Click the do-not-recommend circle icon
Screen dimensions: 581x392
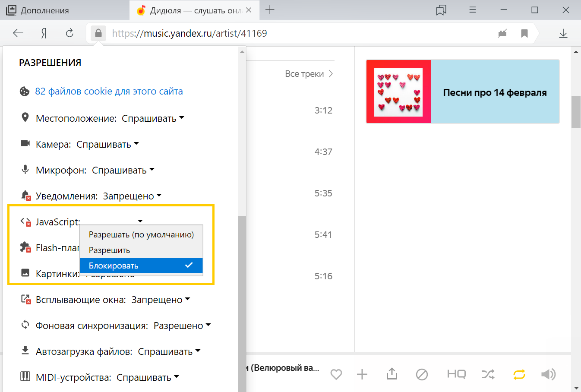(x=422, y=374)
